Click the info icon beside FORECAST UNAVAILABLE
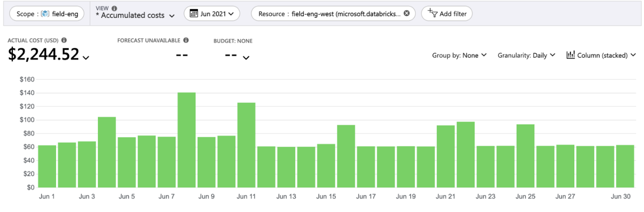The height and width of the screenshot is (212, 644). (186, 40)
